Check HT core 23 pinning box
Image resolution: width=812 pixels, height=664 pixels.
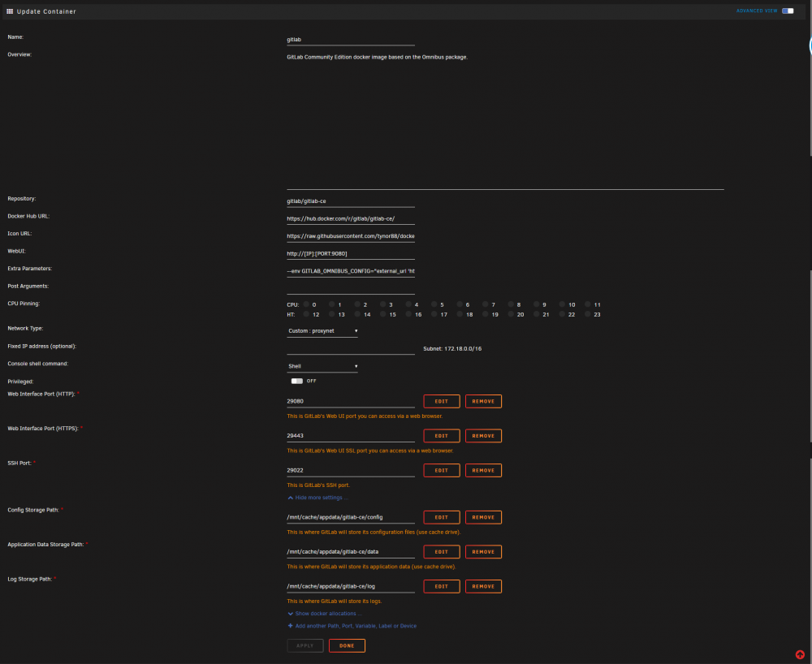(x=588, y=314)
